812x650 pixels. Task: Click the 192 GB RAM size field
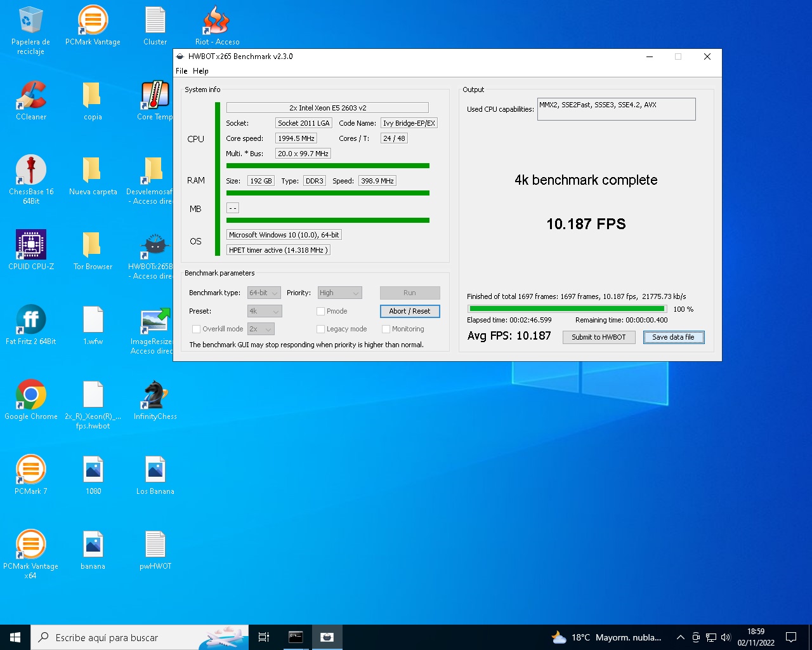click(261, 181)
